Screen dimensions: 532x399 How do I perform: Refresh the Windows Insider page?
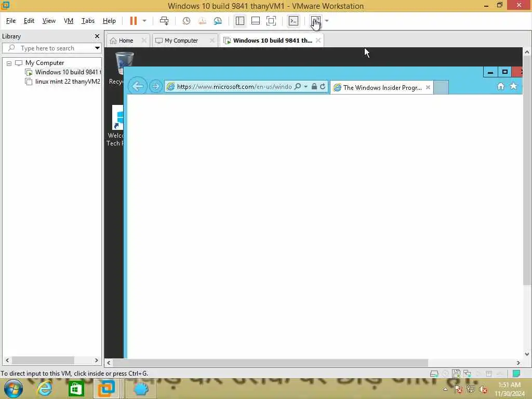click(x=323, y=87)
